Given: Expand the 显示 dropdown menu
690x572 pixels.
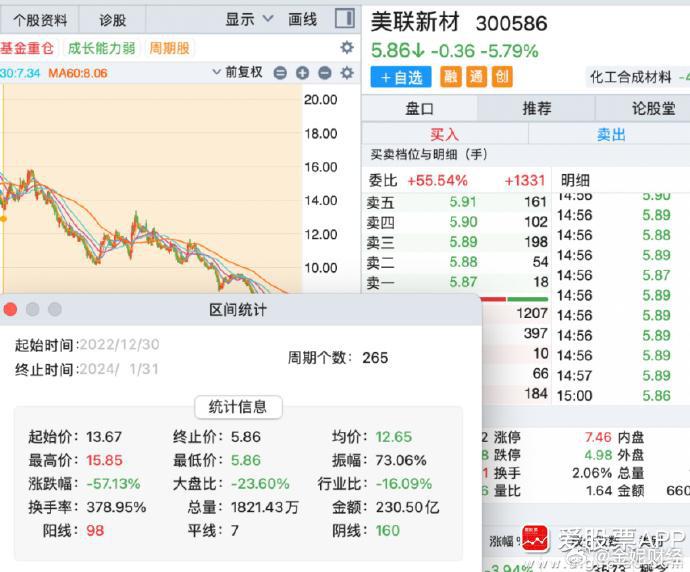Looking at the screenshot, I should click(249, 19).
